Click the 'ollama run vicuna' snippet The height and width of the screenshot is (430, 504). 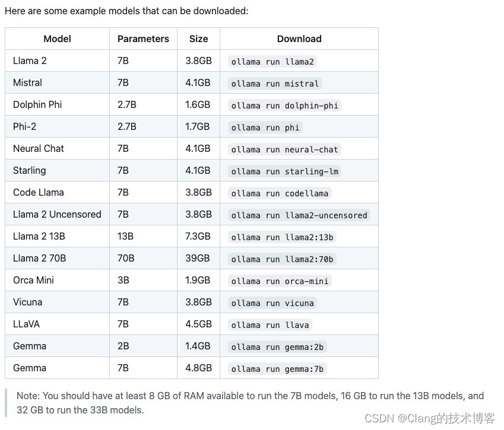point(272,303)
